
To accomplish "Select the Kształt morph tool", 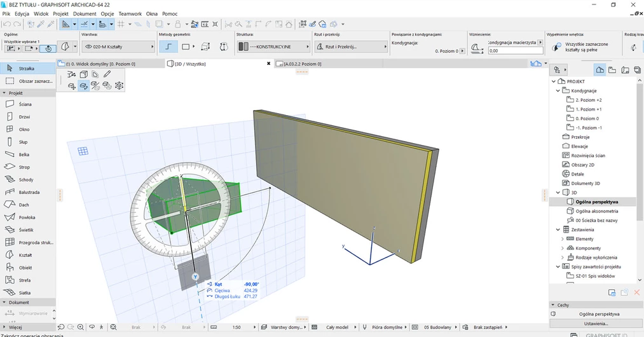I will point(27,255).
